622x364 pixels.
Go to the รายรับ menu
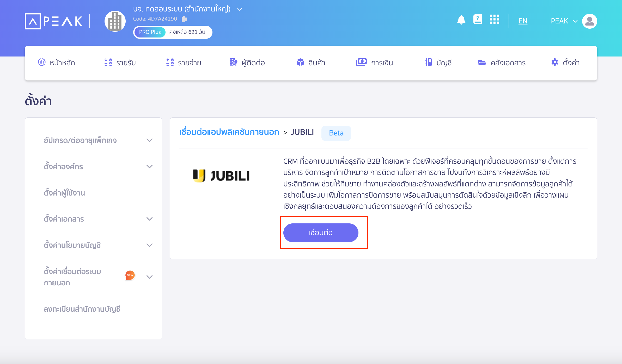pyautogui.click(x=120, y=62)
